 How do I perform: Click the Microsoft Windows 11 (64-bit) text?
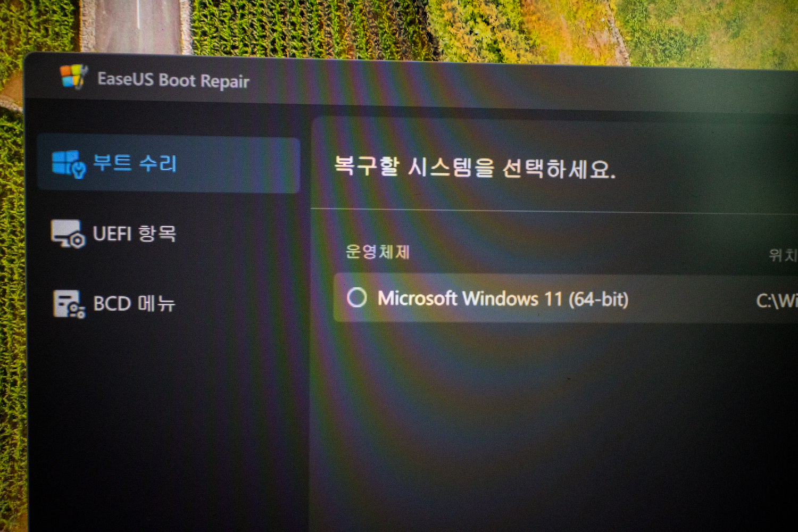tap(503, 299)
